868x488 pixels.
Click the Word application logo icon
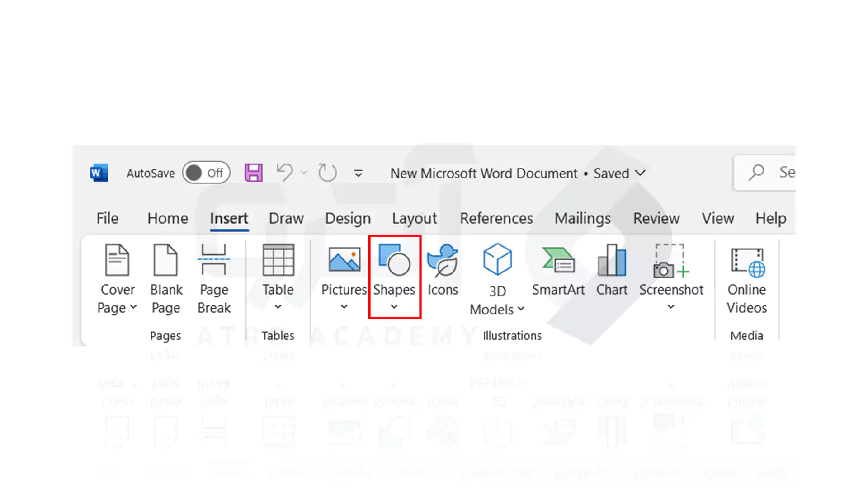(x=99, y=173)
